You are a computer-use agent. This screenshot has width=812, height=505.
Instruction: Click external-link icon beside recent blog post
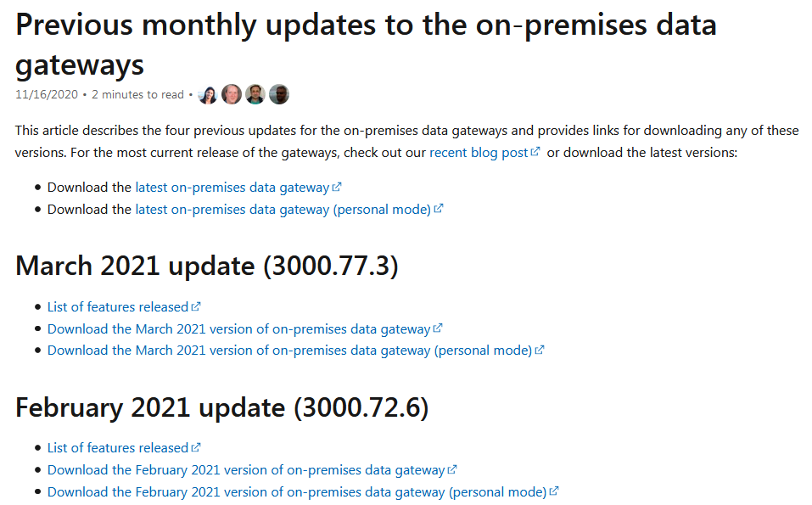tap(535, 152)
